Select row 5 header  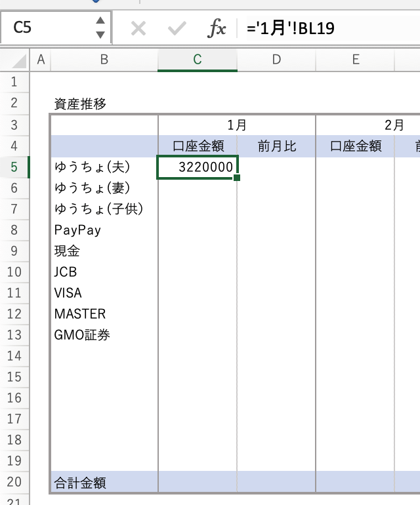click(x=15, y=167)
